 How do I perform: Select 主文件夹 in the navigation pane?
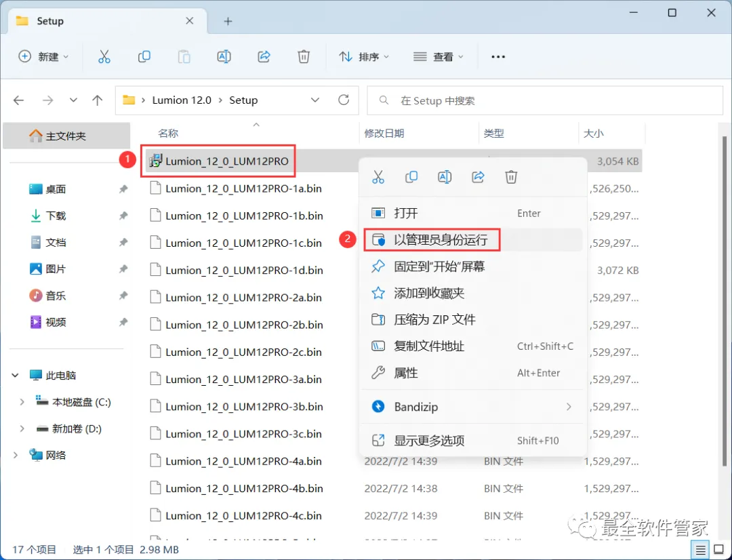[x=66, y=136]
